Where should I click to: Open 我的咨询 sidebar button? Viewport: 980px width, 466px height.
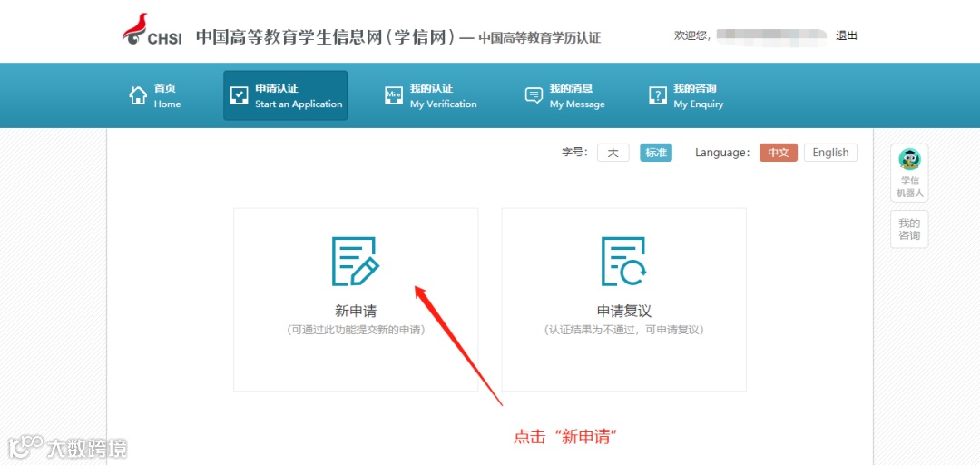(909, 229)
